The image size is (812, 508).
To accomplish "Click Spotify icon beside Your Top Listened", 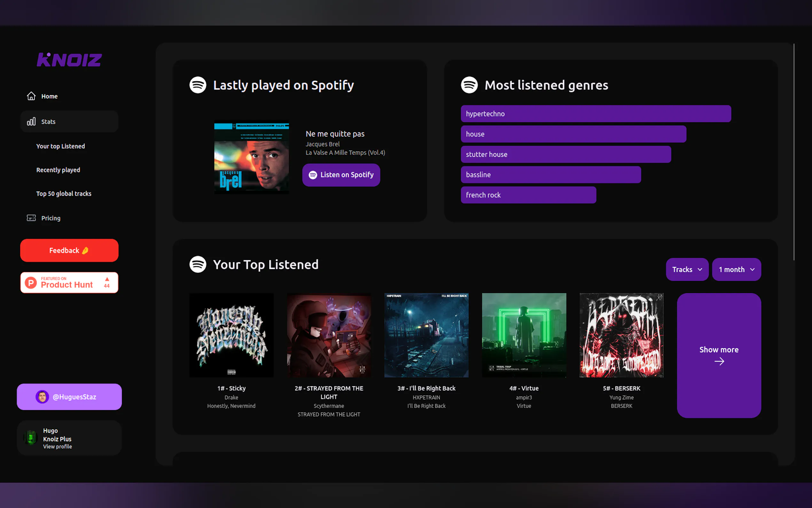I will point(198,265).
